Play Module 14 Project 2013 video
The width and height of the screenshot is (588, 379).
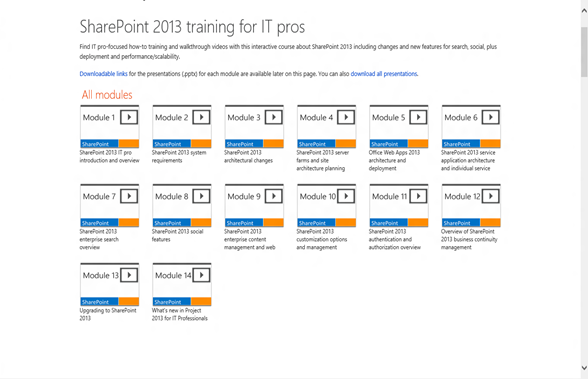click(x=201, y=275)
